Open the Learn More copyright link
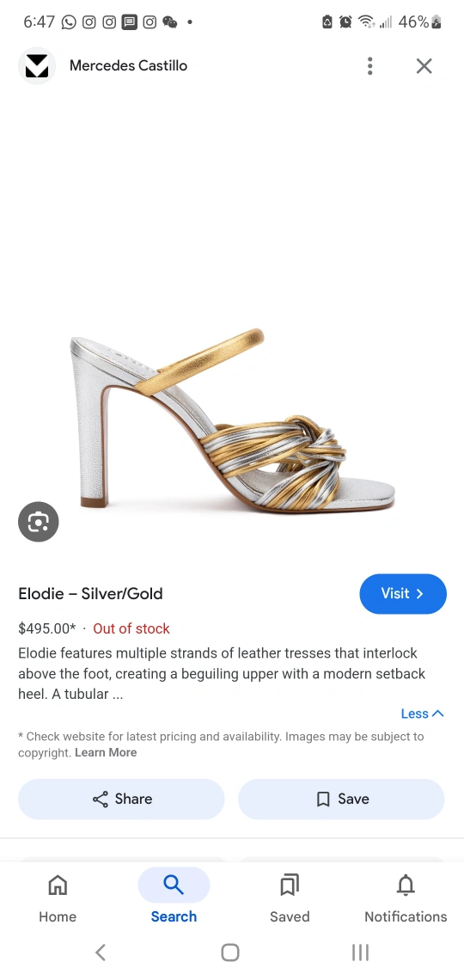The image size is (464, 980). pos(106,752)
